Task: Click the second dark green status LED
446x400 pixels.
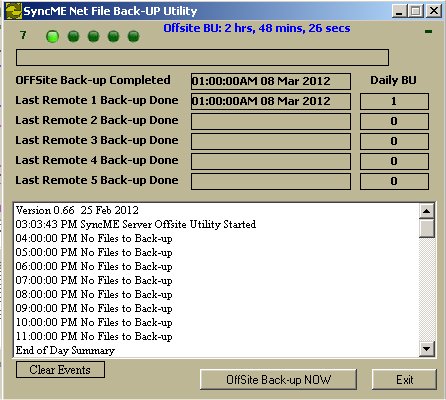Action: click(73, 36)
